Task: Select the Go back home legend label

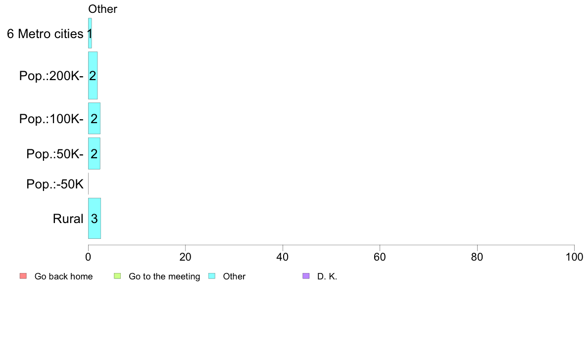Action: click(x=63, y=276)
